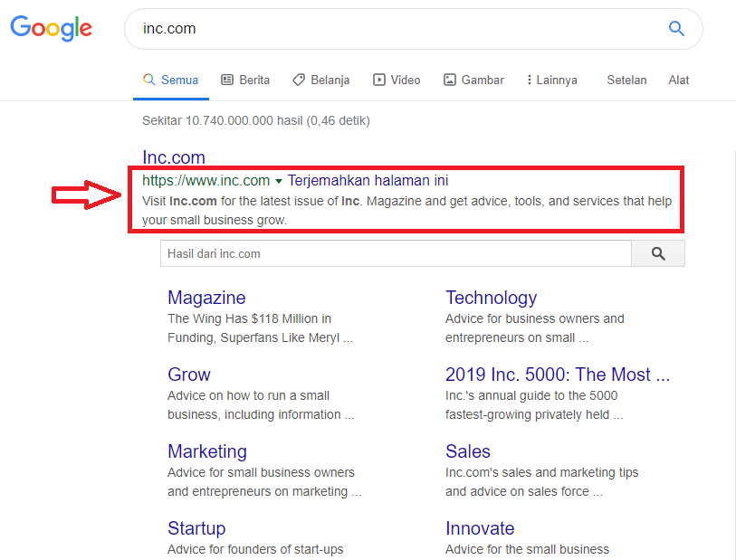736x560 pixels.
Task: Open the Alat tools menu
Action: click(678, 80)
